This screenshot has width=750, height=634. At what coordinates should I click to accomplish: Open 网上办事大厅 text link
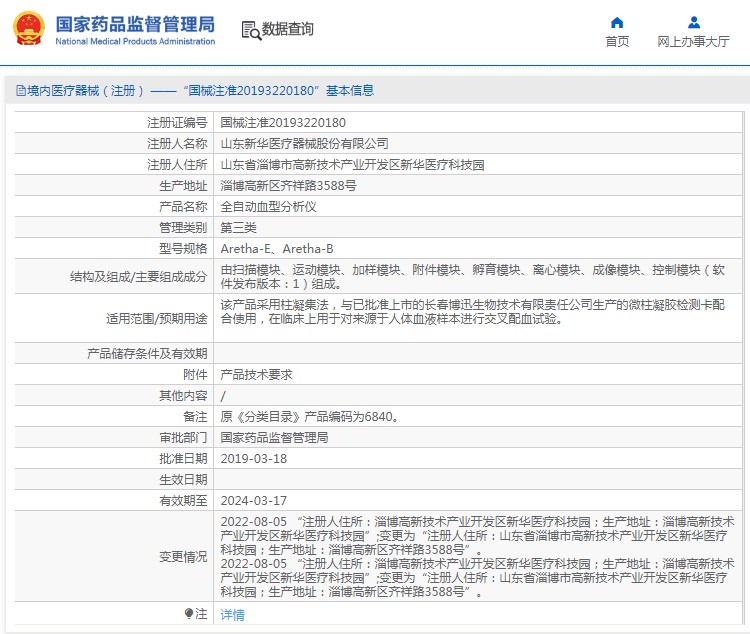pos(693,42)
